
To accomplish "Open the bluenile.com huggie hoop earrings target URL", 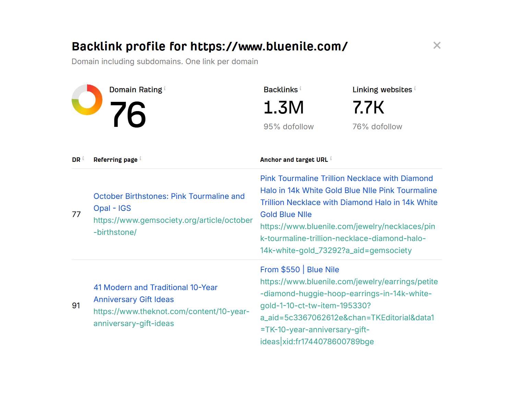I will (x=349, y=311).
